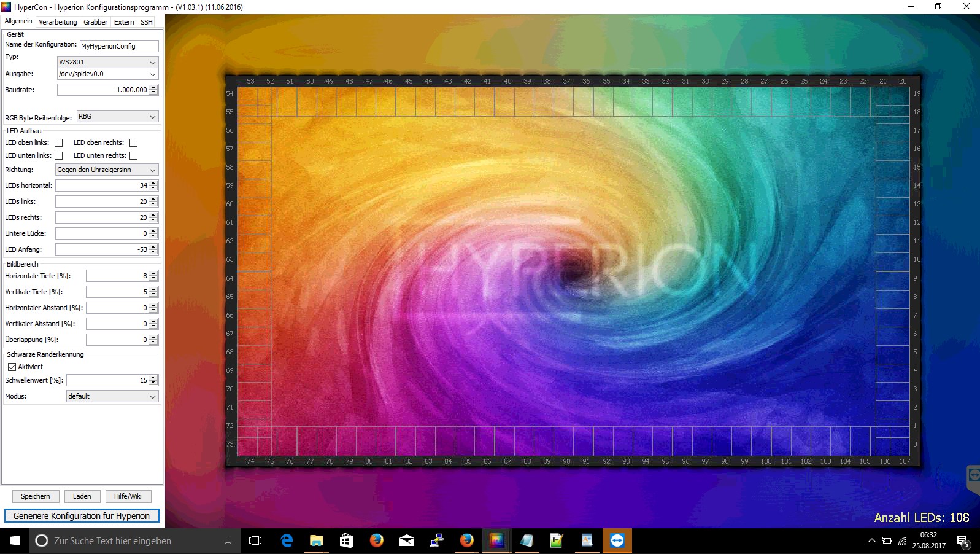Viewport: 980px width, 554px height.
Task: Open the Action Center notifications icon
Action: click(x=962, y=541)
